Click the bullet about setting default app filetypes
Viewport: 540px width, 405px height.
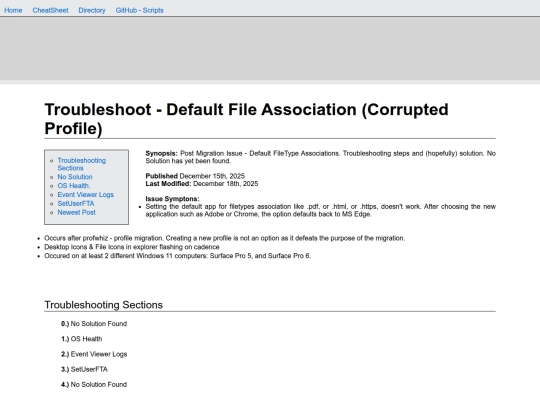(320, 210)
